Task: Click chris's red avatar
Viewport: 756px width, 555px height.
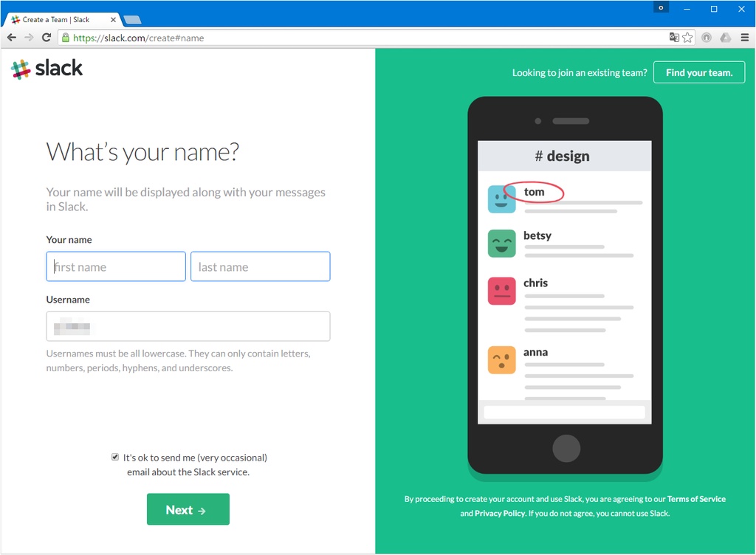Action: 501,291
